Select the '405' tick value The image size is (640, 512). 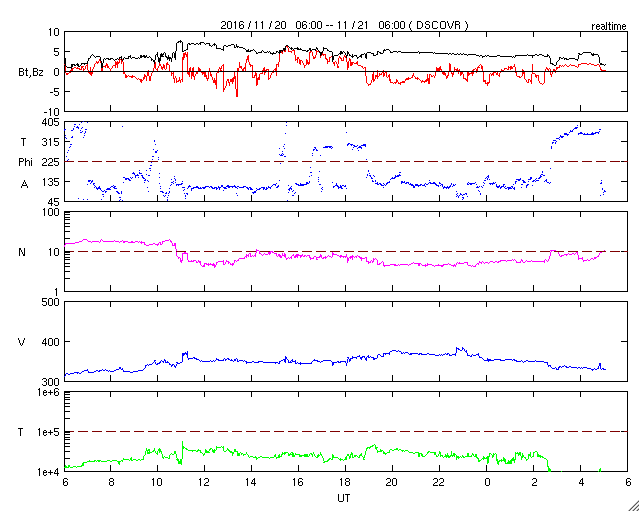tap(51, 122)
